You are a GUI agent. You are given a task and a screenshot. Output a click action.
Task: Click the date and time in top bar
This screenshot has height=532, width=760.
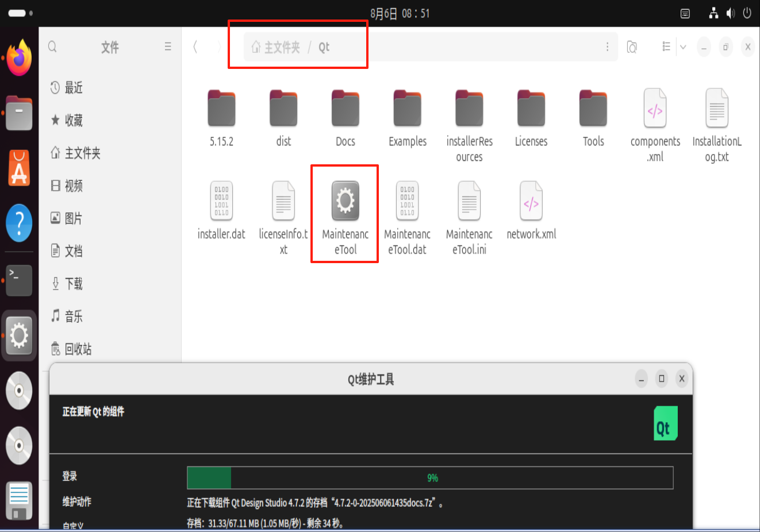[x=400, y=13]
